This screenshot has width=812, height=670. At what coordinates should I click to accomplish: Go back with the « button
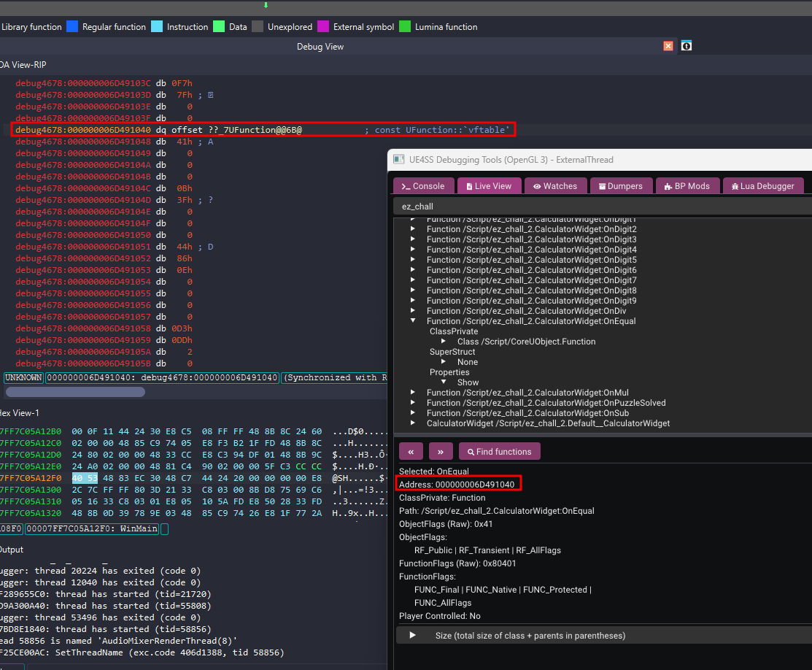(x=411, y=452)
